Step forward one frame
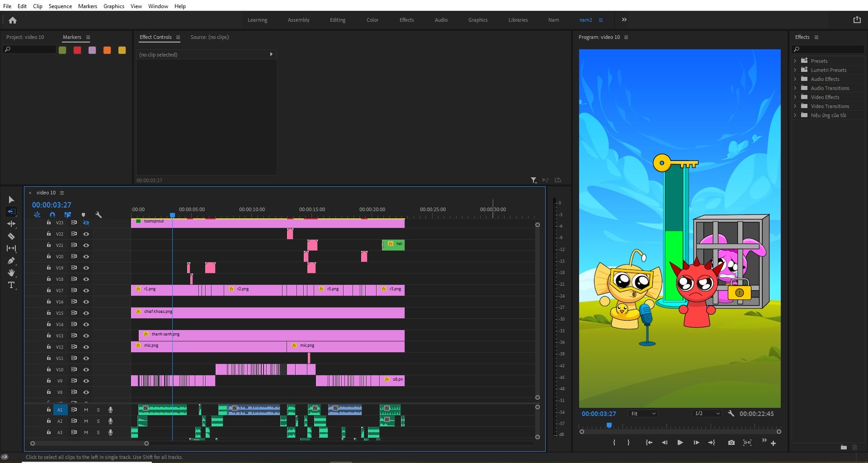The height and width of the screenshot is (463, 868). click(x=696, y=443)
